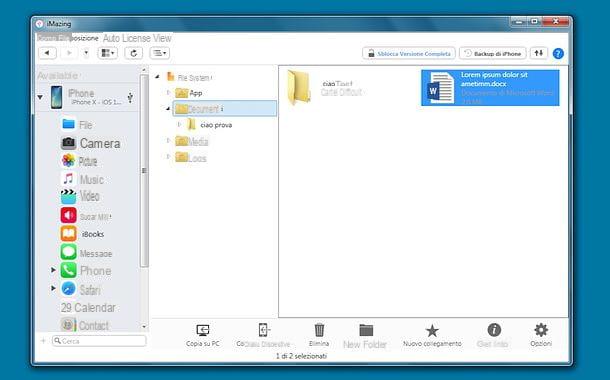
Task: Open Safari in the sidebar
Action: pyautogui.click(x=81, y=289)
